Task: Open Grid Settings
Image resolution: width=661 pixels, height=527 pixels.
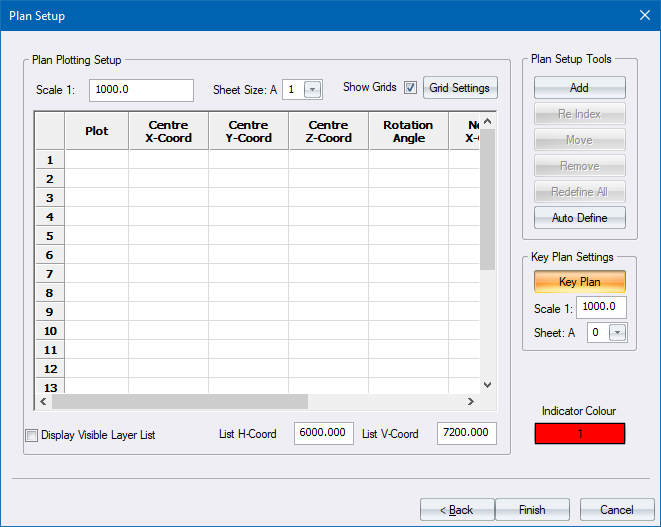Action: (x=459, y=88)
